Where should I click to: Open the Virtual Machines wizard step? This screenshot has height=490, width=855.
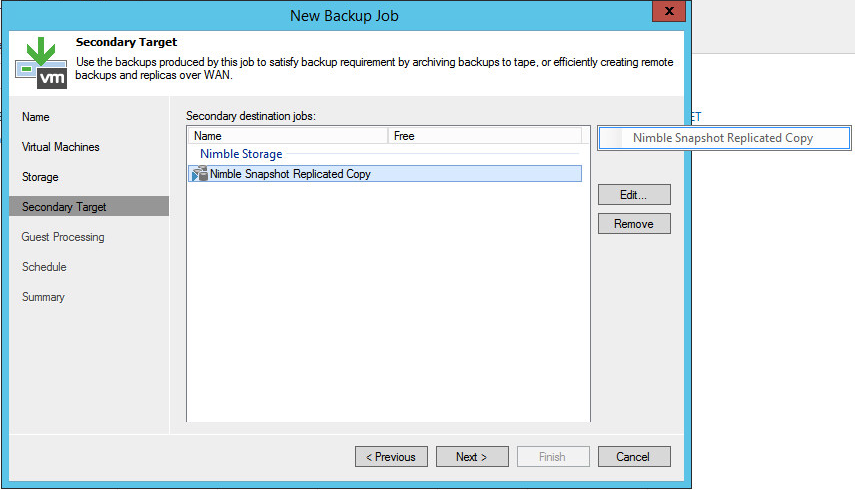pos(61,147)
